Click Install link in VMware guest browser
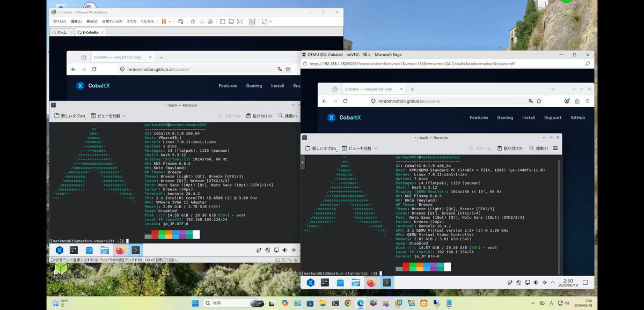Screen dimensions: 644x310 coord(277,86)
